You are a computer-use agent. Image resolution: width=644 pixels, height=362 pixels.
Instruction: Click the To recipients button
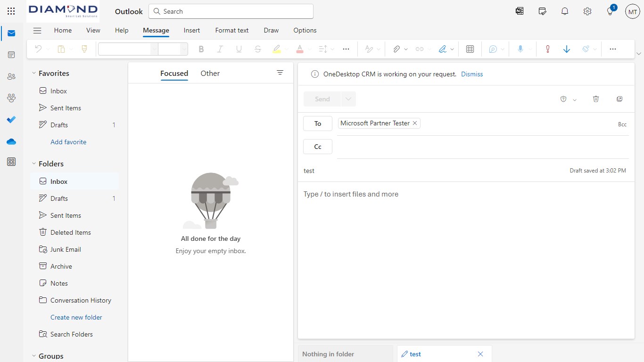[318, 123]
